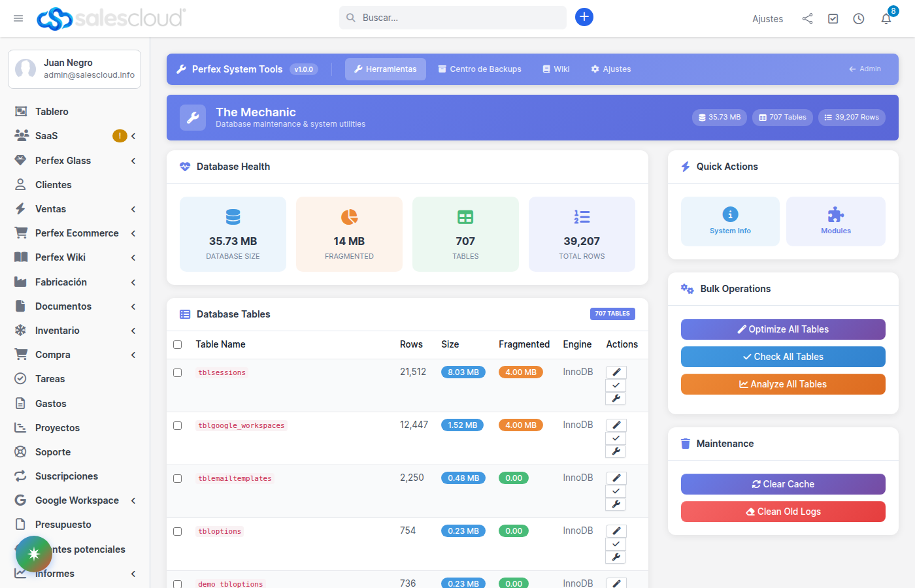
Task: Switch to the Centro de Backups tab
Action: click(480, 69)
